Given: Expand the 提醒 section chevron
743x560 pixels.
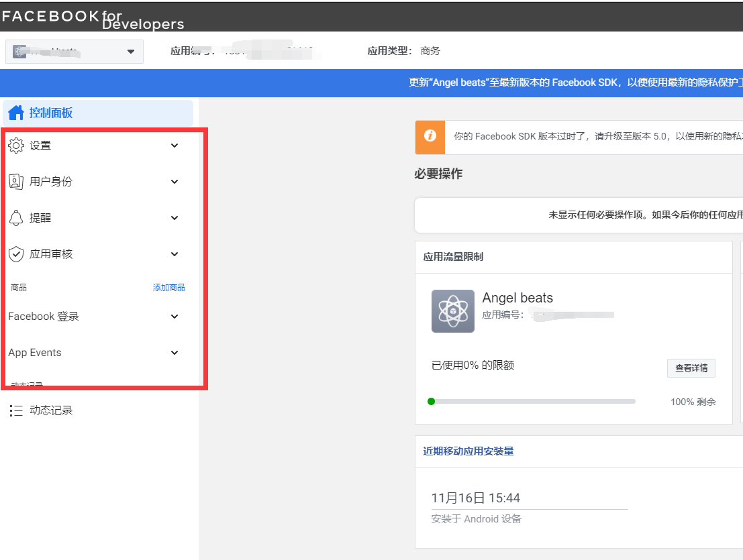Looking at the screenshot, I should point(175,218).
